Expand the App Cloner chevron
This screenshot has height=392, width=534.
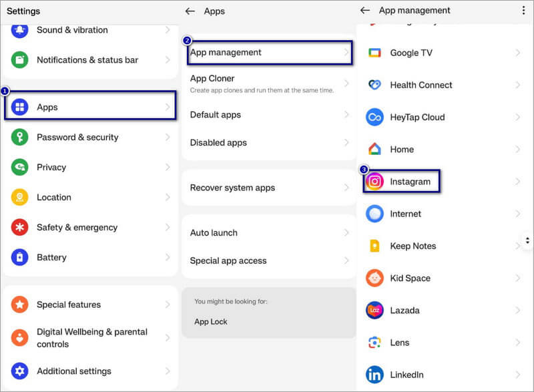click(346, 83)
